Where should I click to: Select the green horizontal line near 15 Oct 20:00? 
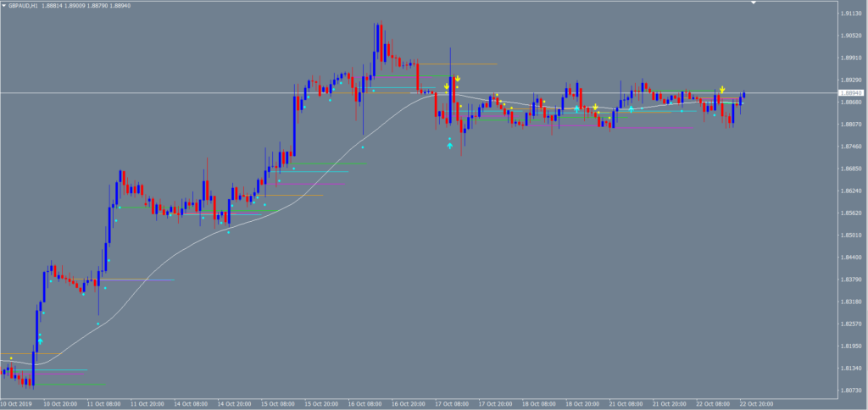point(331,163)
